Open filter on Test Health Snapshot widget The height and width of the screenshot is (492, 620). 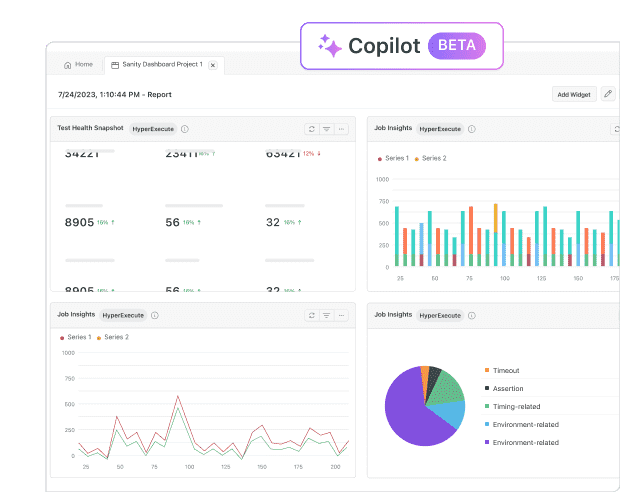326,129
